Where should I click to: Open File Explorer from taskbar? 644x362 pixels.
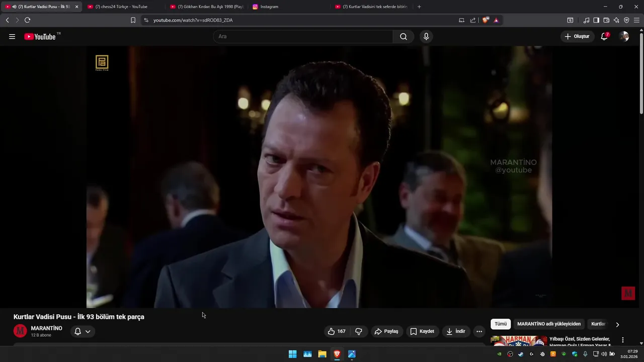point(322,354)
